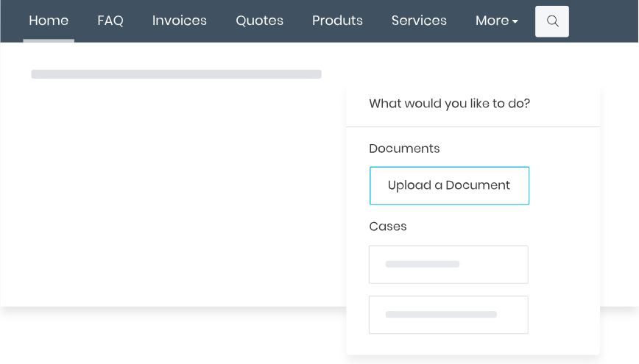
Task: Click the 'What would you like to do?' heading
Action: 450,104
